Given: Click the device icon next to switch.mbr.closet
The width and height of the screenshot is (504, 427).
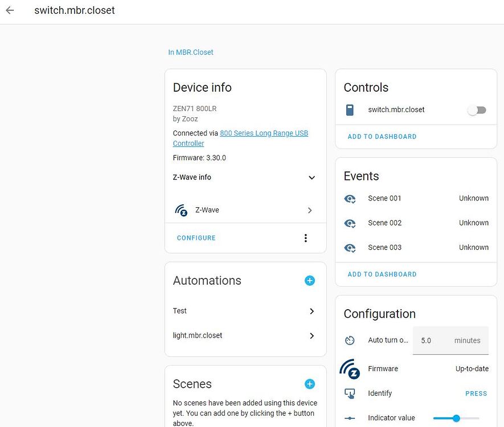Looking at the screenshot, I should pyautogui.click(x=349, y=109).
